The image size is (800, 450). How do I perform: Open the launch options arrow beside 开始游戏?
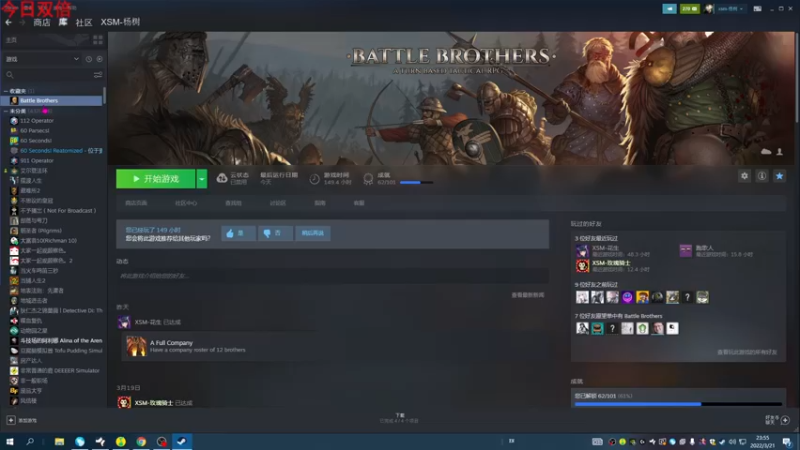click(x=202, y=179)
